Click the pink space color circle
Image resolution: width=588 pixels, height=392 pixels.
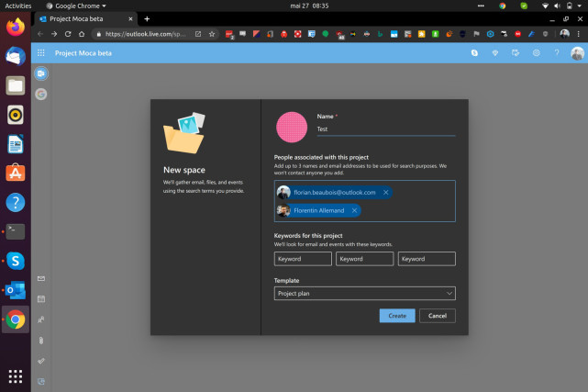pos(292,128)
